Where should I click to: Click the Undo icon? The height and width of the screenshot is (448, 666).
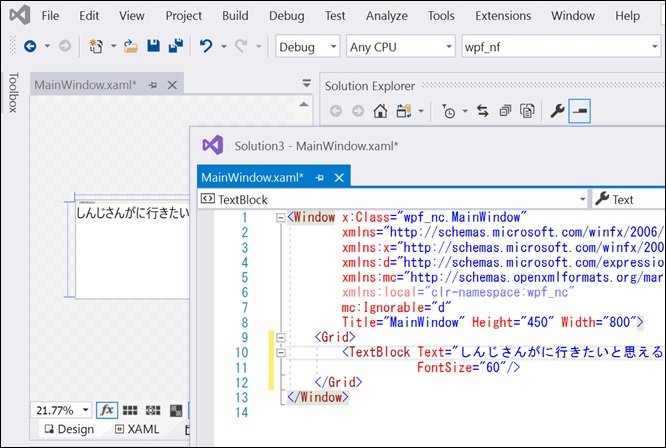click(x=206, y=46)
